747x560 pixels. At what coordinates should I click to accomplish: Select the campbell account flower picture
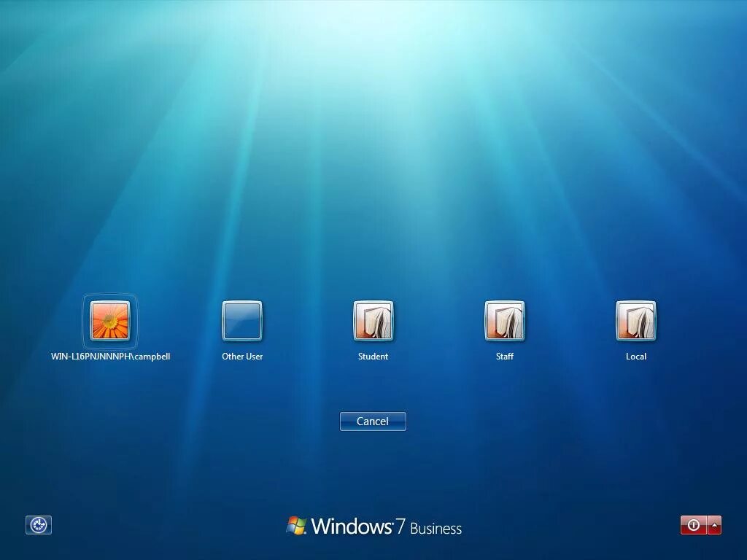(110, 321)
